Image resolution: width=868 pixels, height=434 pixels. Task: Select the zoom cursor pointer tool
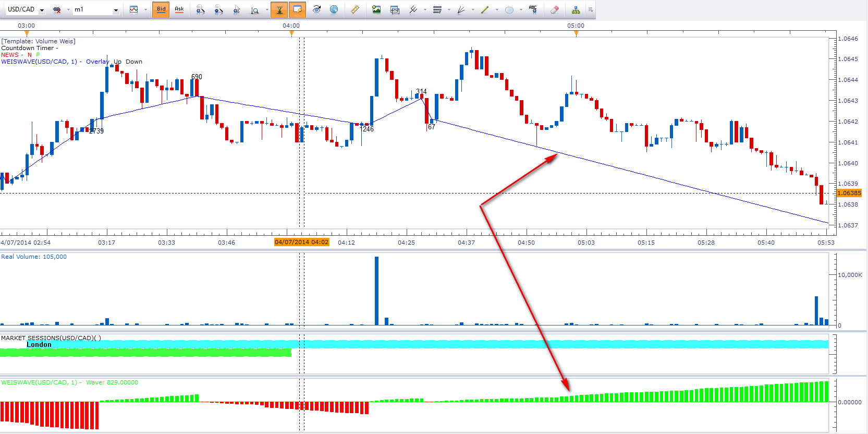click(237, 9)
